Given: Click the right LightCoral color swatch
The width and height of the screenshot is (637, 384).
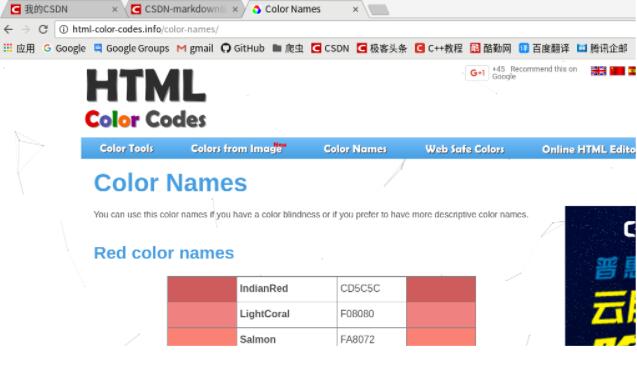Looking at the screenshot, I should click(x=441, y=315).
